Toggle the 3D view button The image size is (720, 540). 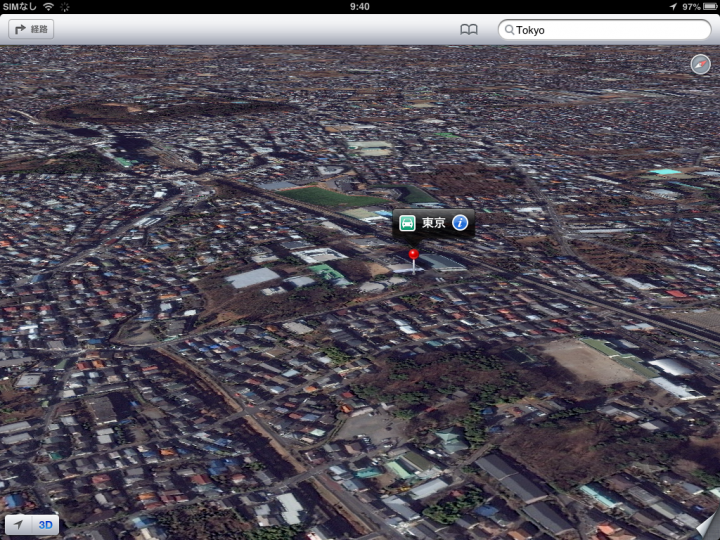coord(45,524)
